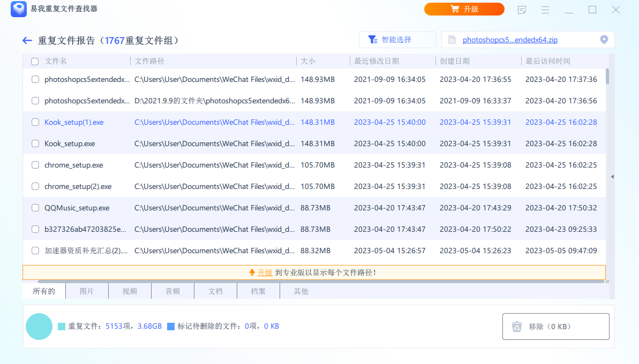Switch to the 视频 tab
639x364 pixels.
tap(130, 291)
